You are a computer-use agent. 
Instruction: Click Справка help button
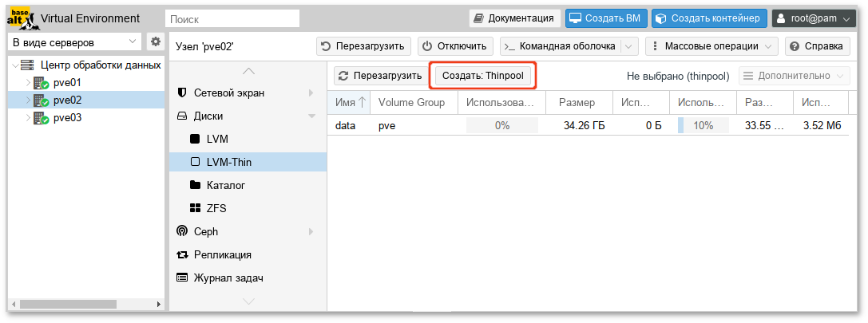818,46
